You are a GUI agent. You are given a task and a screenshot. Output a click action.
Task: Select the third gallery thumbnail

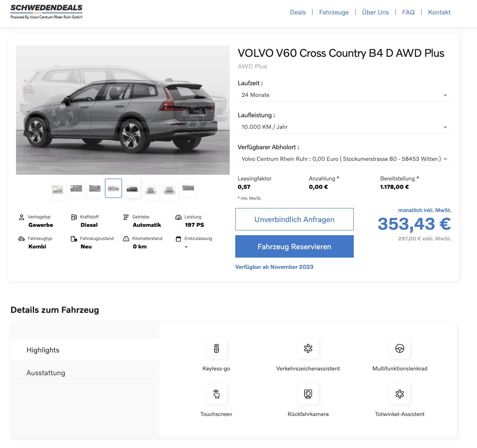coord(95,188)
